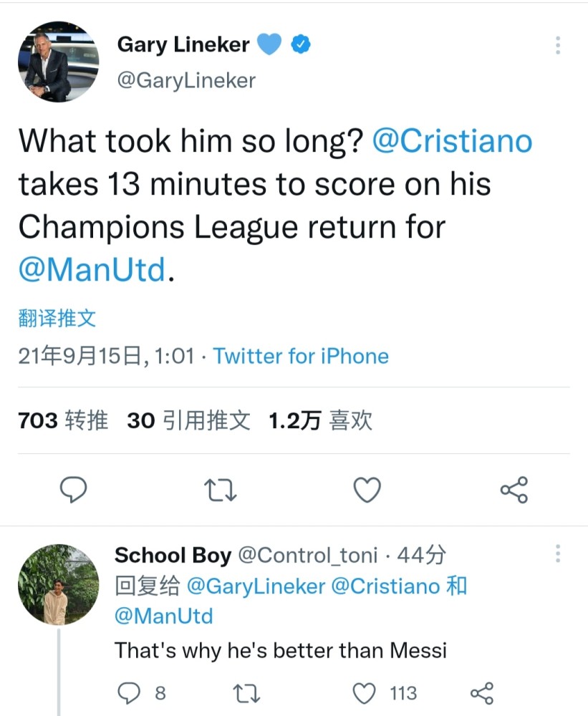Like the main tweet with the heart icon
588x716 pixels.
tap(367, 490)
